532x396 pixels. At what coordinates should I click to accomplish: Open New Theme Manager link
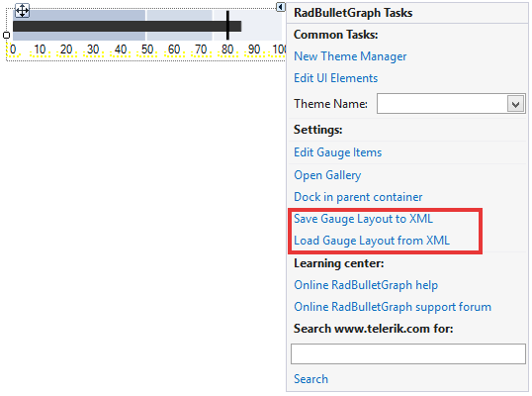point(350,56)
